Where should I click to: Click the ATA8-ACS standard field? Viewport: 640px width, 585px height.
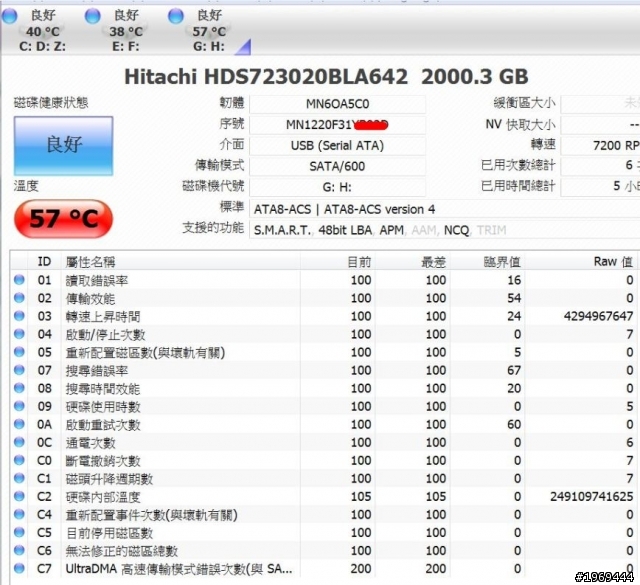click(444, 209)
